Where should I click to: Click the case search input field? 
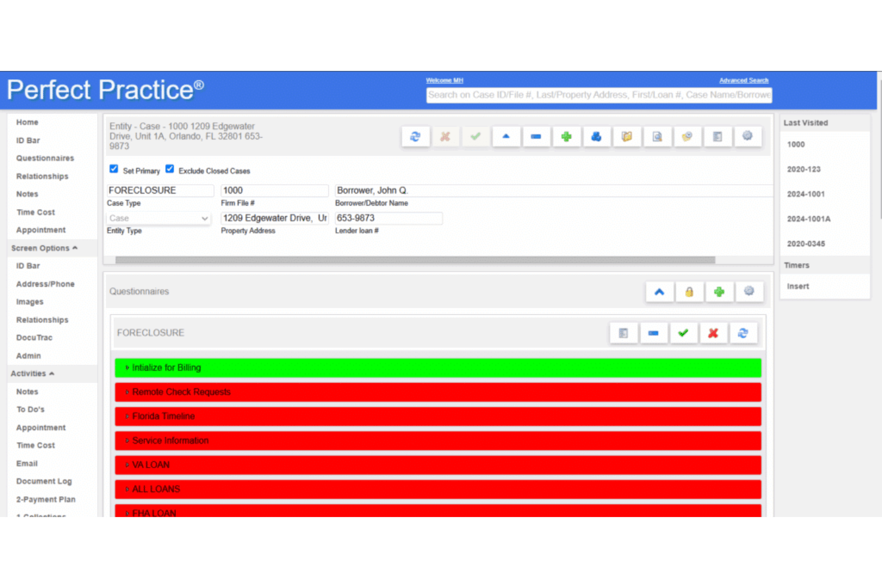599,95
